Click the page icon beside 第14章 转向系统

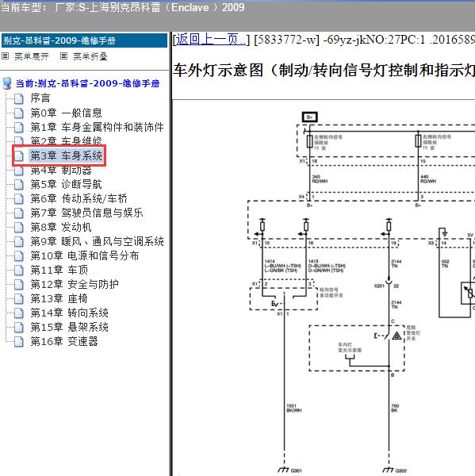tap(19, 313)
